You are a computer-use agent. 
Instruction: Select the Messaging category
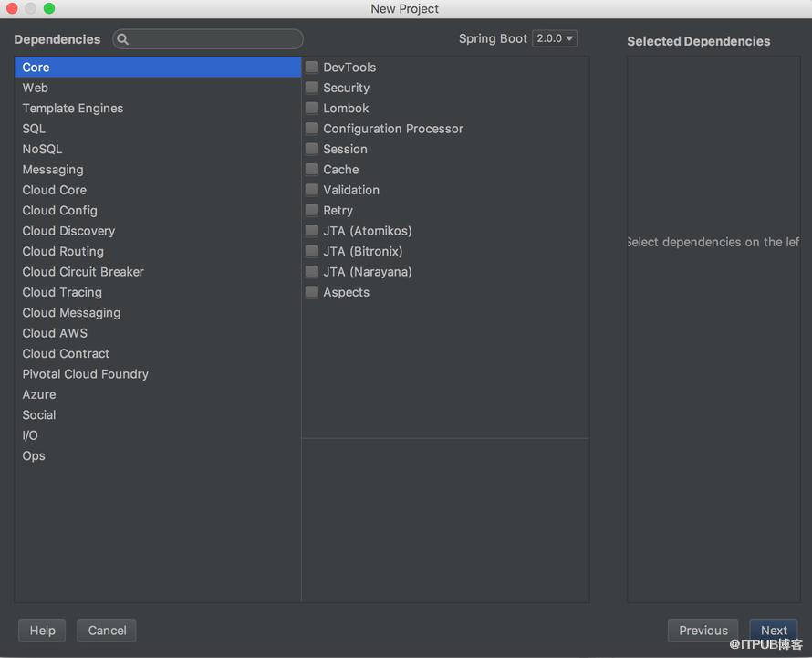click(158, 170)
